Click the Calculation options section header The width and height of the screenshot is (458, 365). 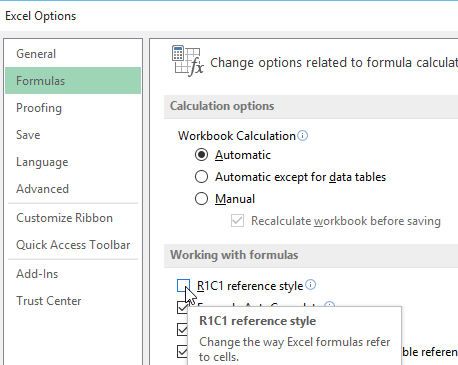pyautogui.click(x=311, y=106)
